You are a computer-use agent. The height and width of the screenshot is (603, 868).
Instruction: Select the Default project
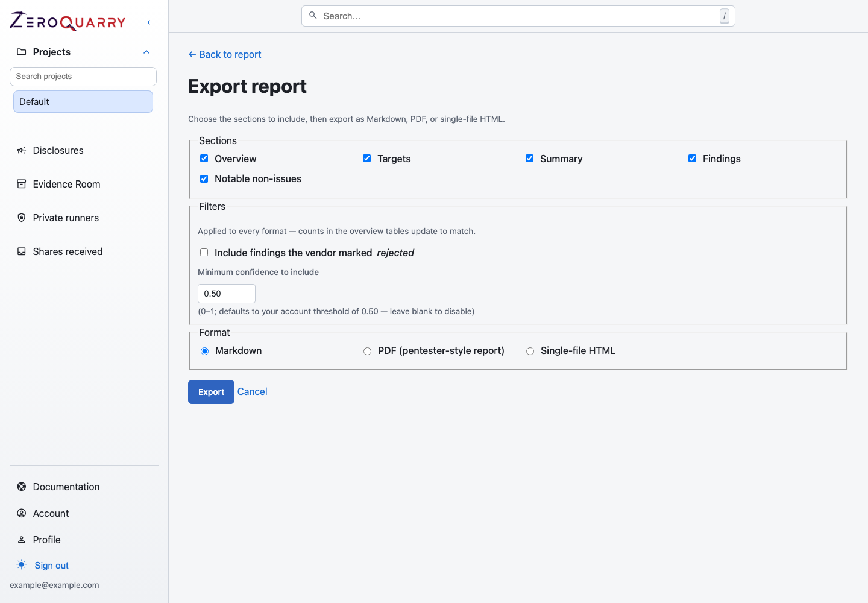[x=83, y=102]
